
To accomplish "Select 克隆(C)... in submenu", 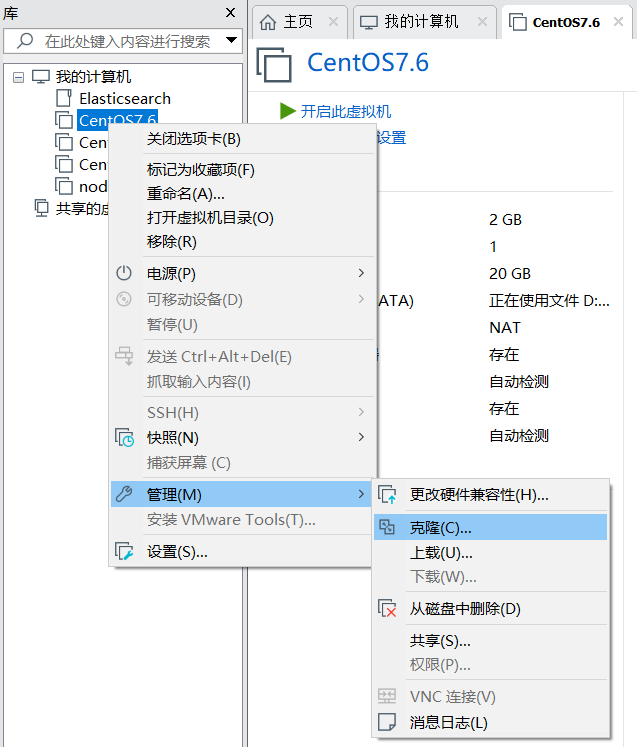I will pos(491,527).
